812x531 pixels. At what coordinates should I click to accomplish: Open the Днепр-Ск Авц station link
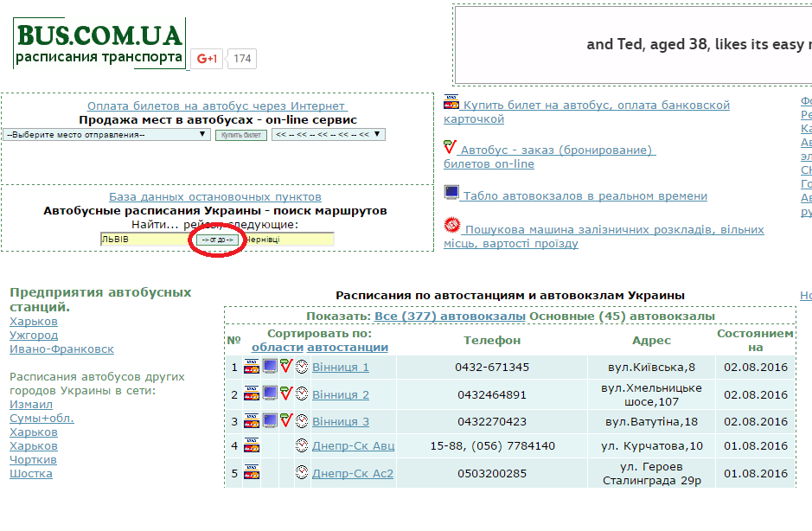click(x=353, y=445)
